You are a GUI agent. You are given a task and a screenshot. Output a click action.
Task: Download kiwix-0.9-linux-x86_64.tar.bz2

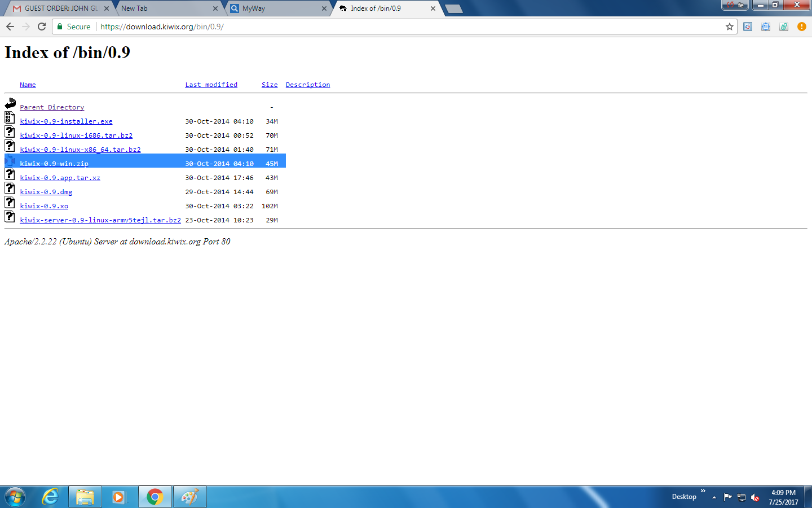[x=80, y=150]
